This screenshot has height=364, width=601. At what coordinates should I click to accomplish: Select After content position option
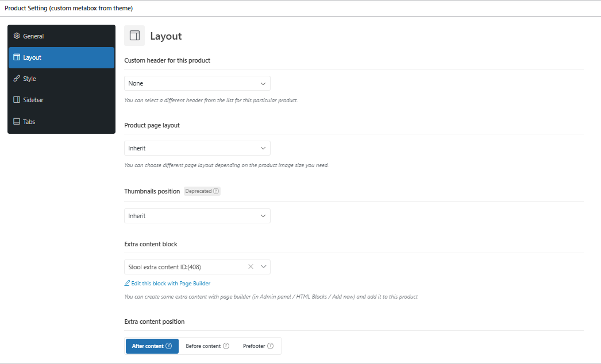coord(148,346)
